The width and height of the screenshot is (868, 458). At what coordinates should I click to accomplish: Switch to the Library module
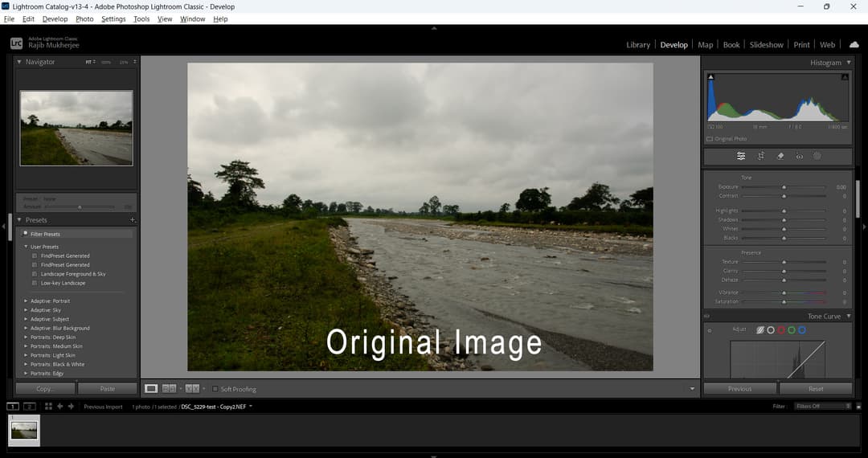click(x=638, y=45)
